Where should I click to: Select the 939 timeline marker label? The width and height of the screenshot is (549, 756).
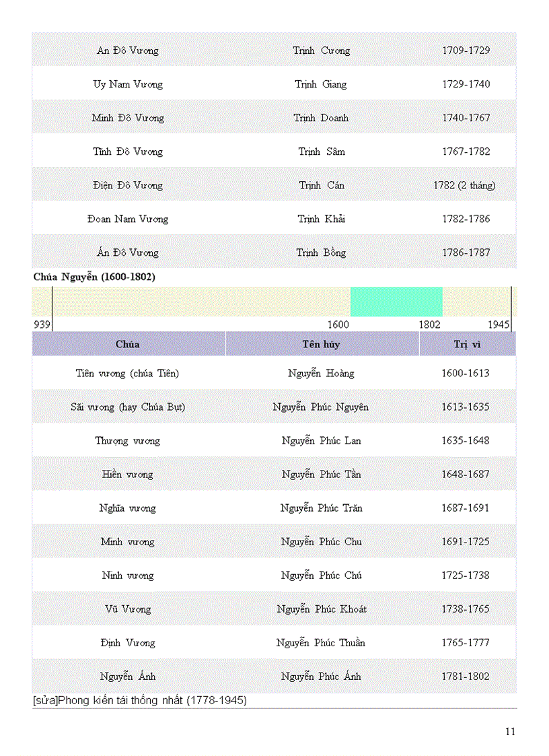(42, 324)
